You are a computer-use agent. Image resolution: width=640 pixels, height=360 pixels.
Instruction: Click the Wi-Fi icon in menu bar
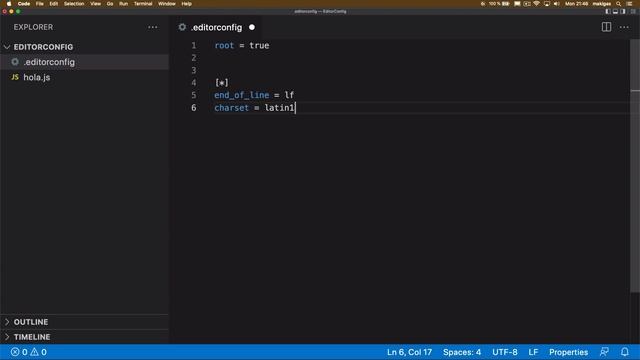(537, 4)
